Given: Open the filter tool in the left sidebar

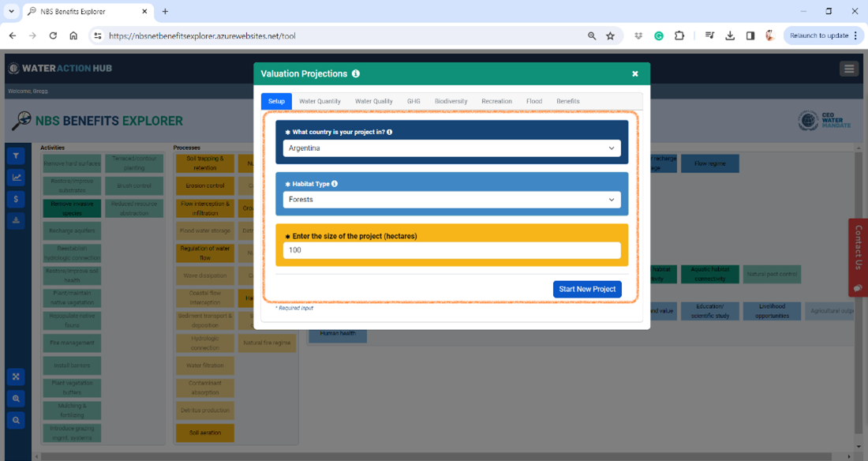Looking at the screenshot, I should (16, 156).
